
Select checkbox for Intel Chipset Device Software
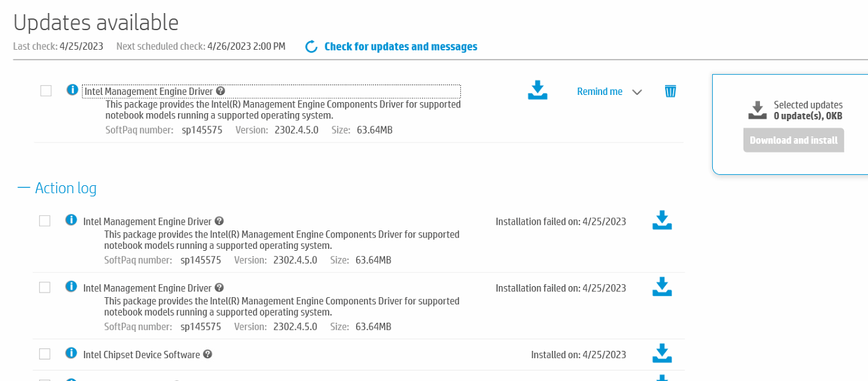pos(45,354)
